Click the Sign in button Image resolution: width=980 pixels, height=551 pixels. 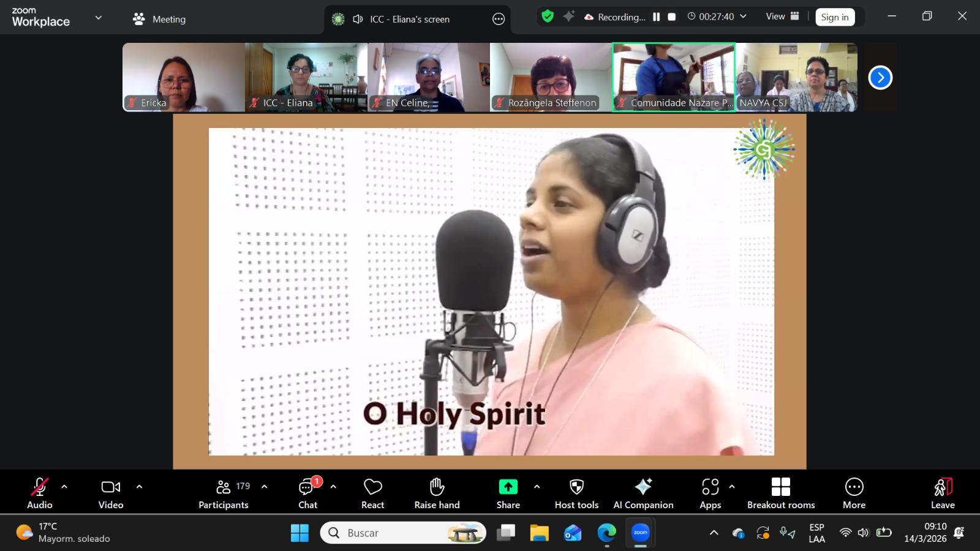(x=834, y=17)
